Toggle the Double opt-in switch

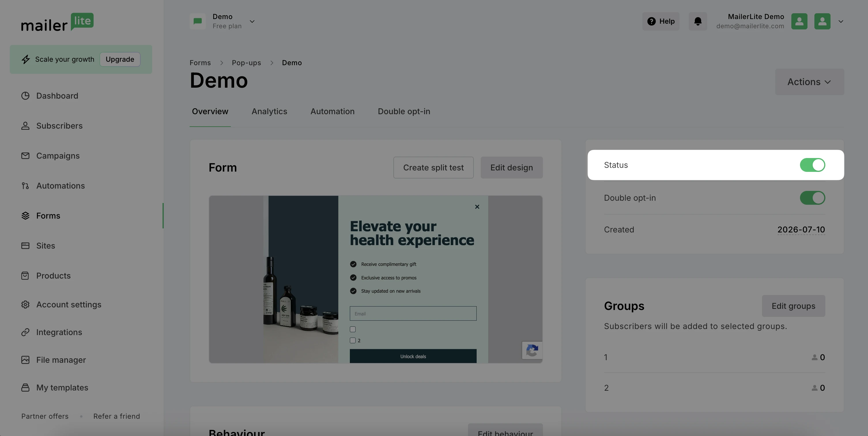(x=812, y=198)
